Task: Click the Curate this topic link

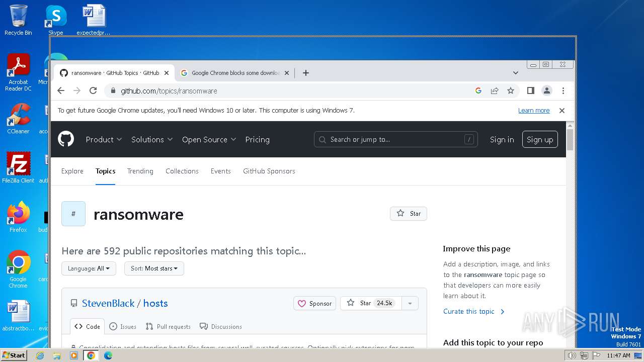Action: point(474,311)
